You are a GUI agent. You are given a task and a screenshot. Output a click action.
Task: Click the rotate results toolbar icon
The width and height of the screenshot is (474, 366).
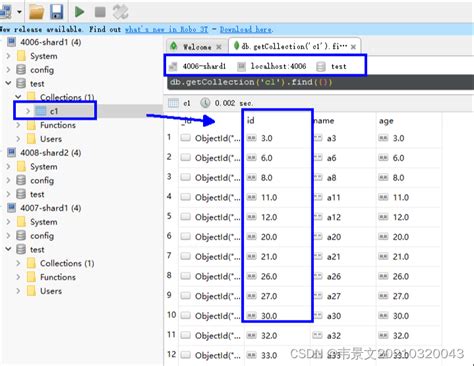coord(120,12)
